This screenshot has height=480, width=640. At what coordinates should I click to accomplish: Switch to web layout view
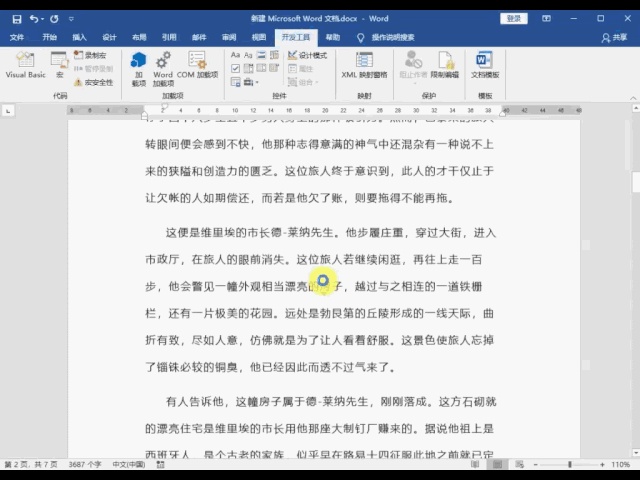coord(520,464)
